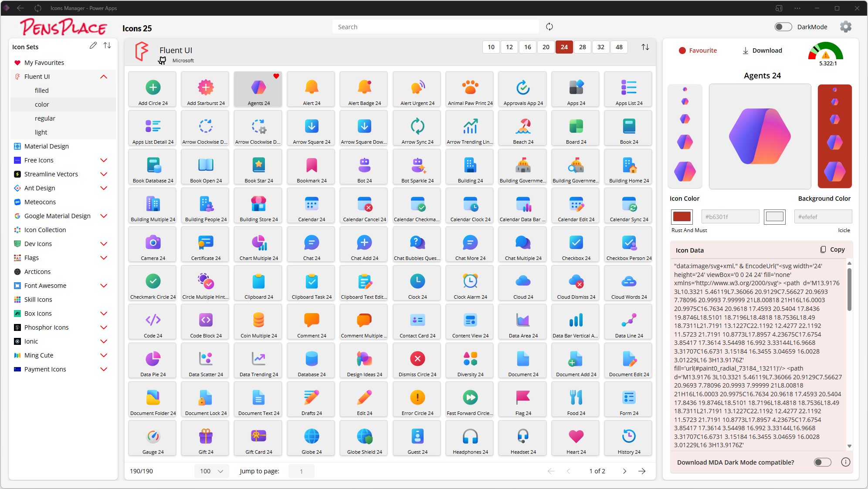Open the Fluent UI GitHub link icon

tap(162, 61)
